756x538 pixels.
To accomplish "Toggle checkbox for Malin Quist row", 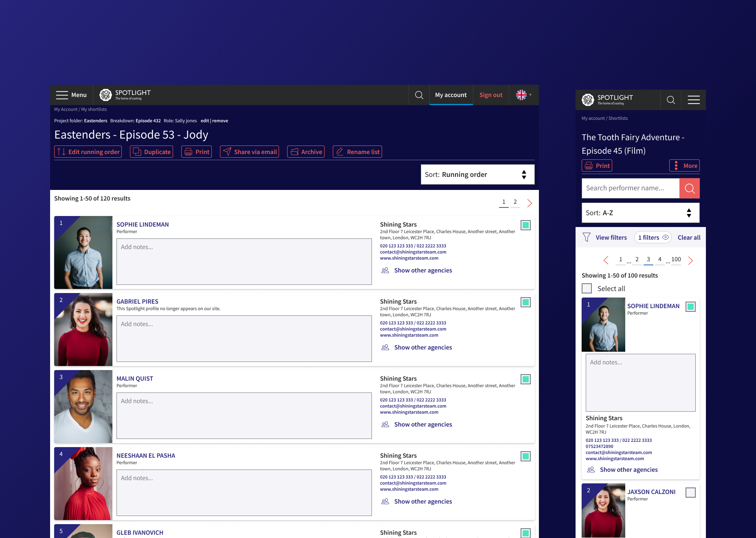I will click(x=526, y=379).
